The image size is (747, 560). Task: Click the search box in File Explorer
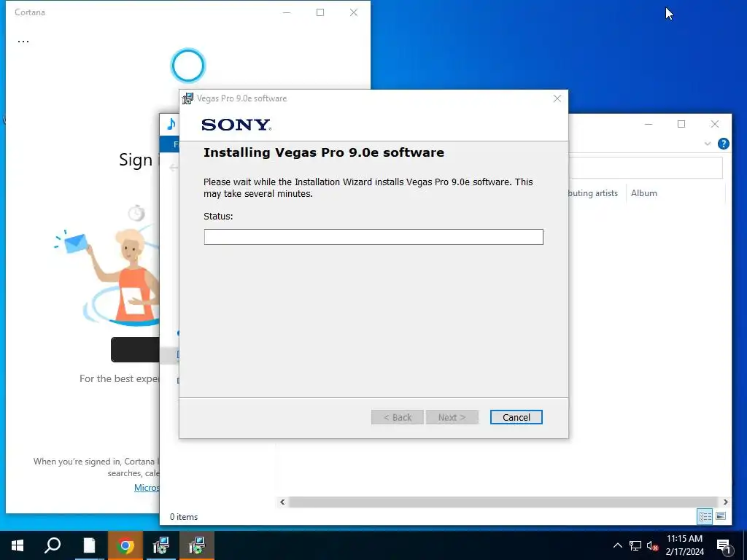(x=646, y=168)
